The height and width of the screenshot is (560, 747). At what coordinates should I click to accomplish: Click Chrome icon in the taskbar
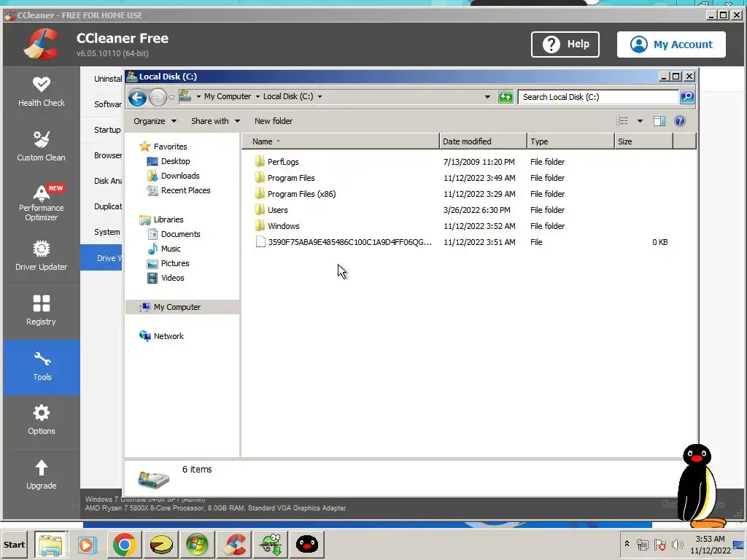124,544
